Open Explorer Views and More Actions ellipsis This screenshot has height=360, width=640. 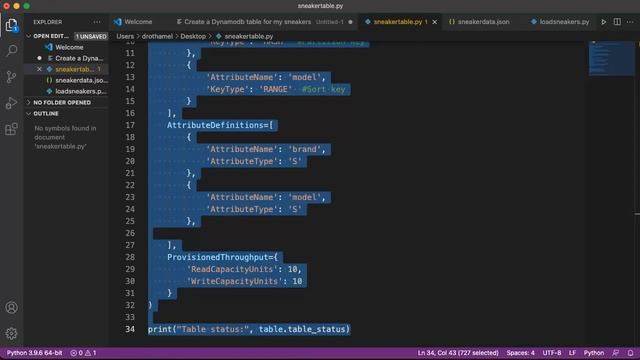(x=97, y=22)
